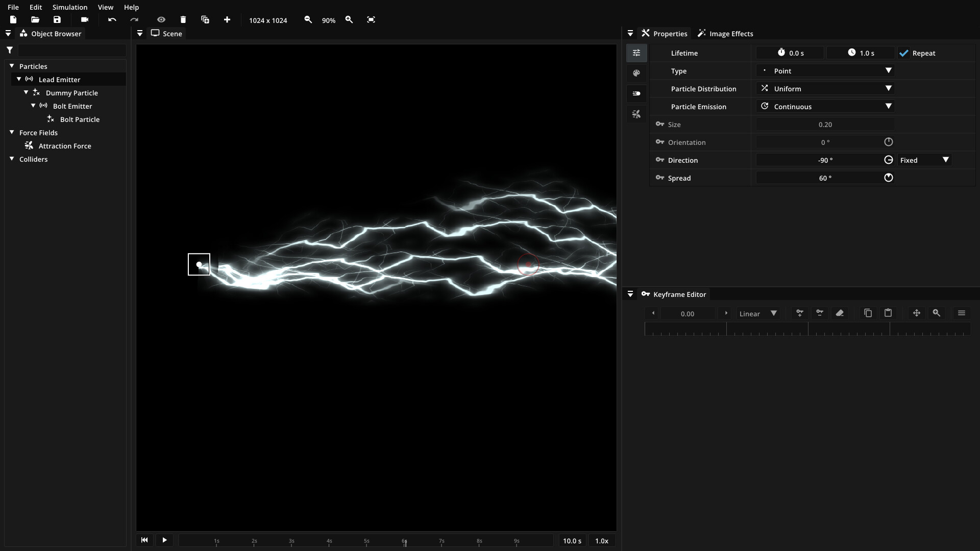
Task: Click the video camera export icon
Action: pyautogui.click(x=85, y=20)
